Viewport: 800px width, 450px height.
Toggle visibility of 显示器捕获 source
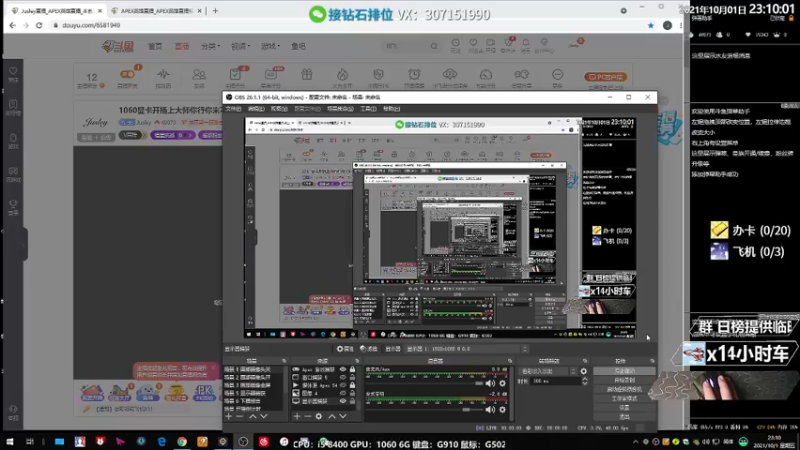(x=343, y=401)
